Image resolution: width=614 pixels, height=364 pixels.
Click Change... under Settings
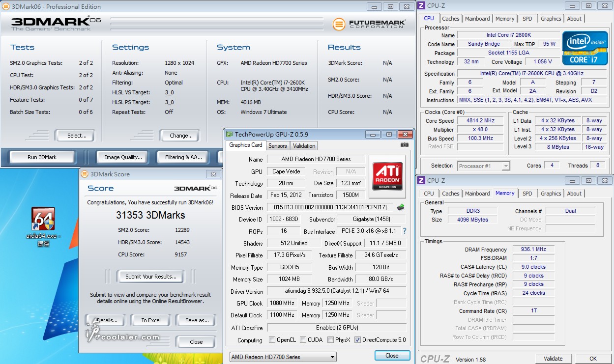click(181, 136)
